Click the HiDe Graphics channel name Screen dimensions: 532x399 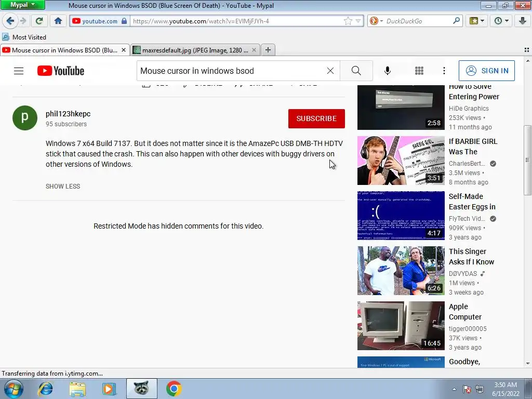469,108
